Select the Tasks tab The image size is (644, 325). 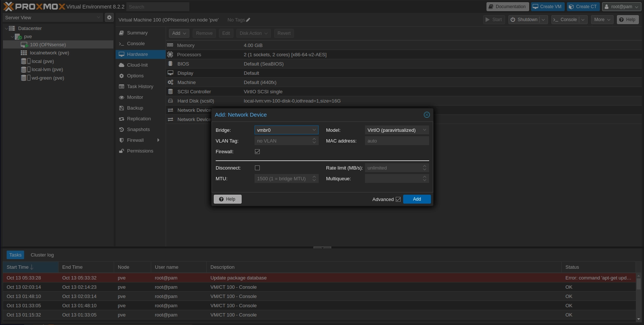[x=16, y=255]
